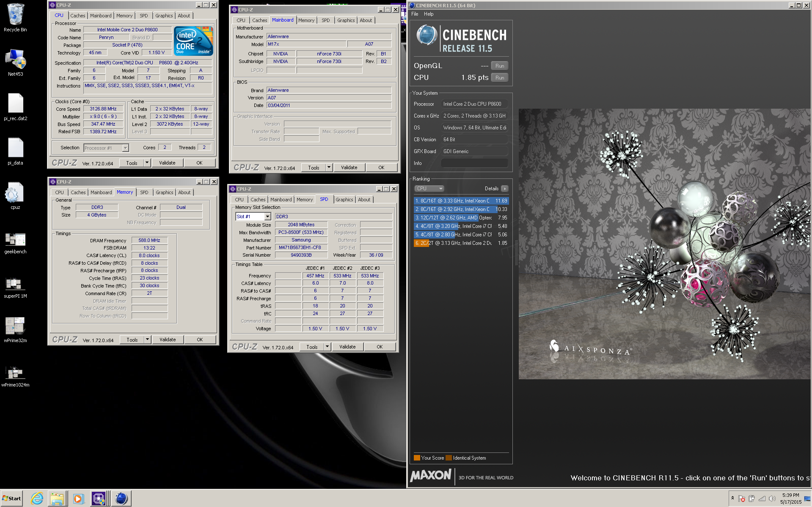Open Windows Explorer folder in taskbar
This screenshot has height=507, width=812.
[x=57, y=499]
